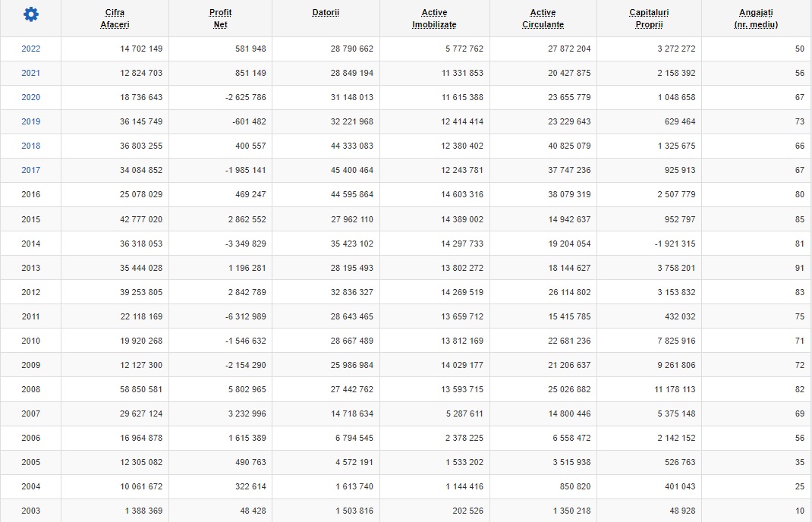Click the Angajați (nr. mediu) column header
Viewport: 812px width, 522px height.
click(x=756, y=18)
